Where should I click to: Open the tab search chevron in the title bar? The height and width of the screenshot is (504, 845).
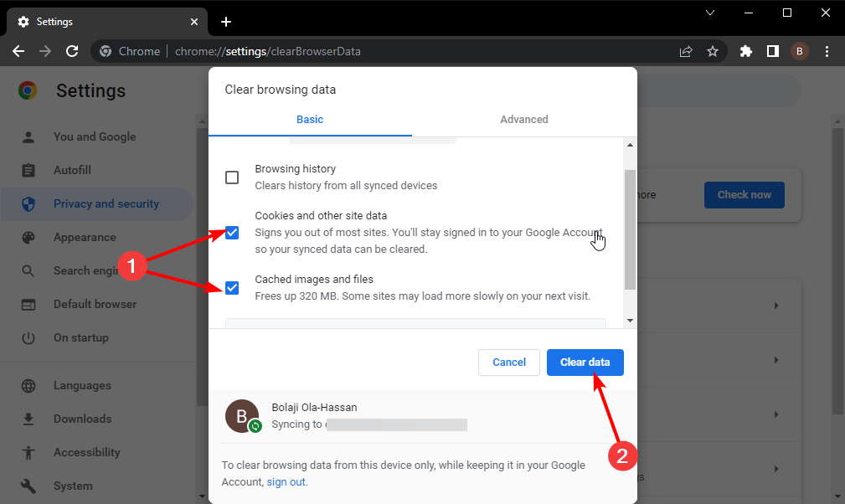pos(710,13)
